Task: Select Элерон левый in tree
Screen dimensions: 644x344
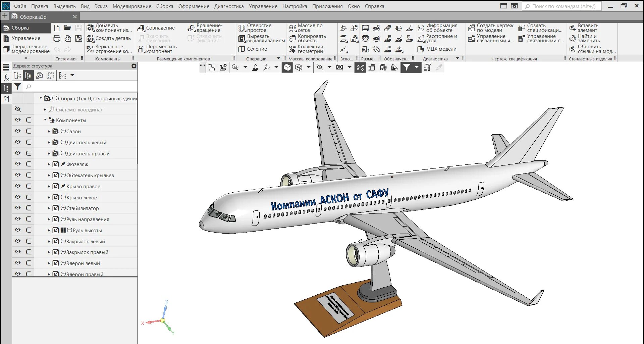Action: tap(83, 263)
